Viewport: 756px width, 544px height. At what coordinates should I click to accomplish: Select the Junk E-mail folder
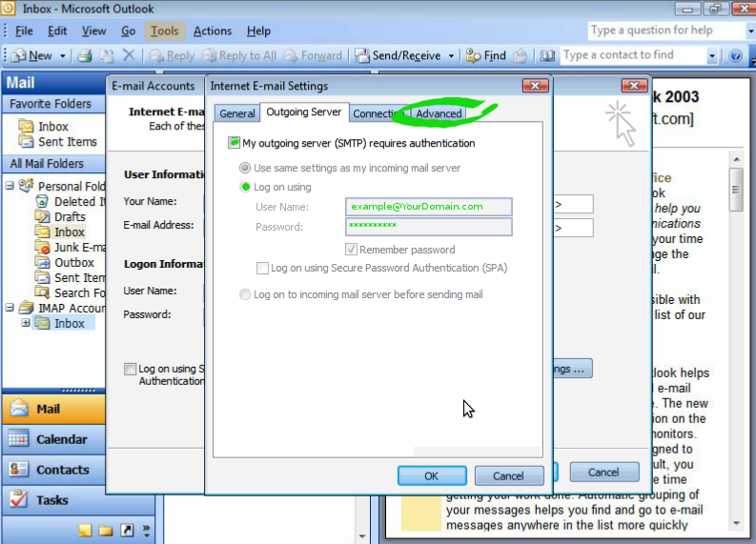click(71, 248)
